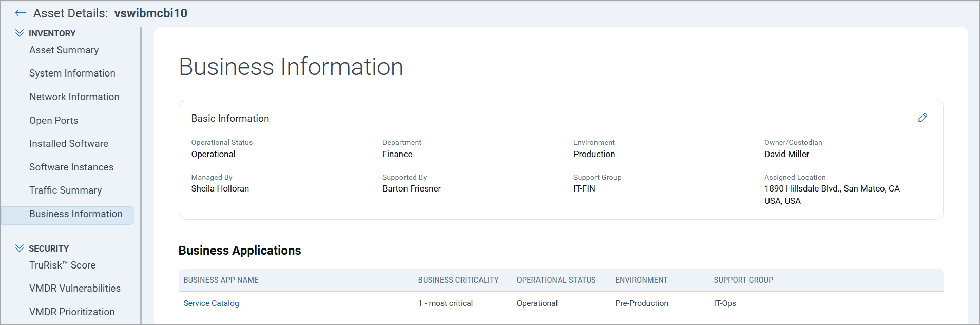Click the OPERATIONAL STATUS column header
Screen dimensions: 980x325
click(x=556, y=280)
